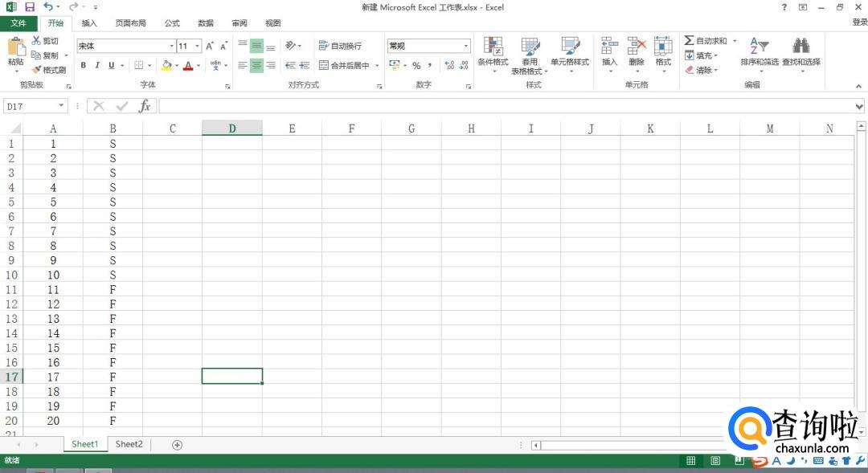
Task: Click the Insert Function fx button
Action: tap(145, 106)
